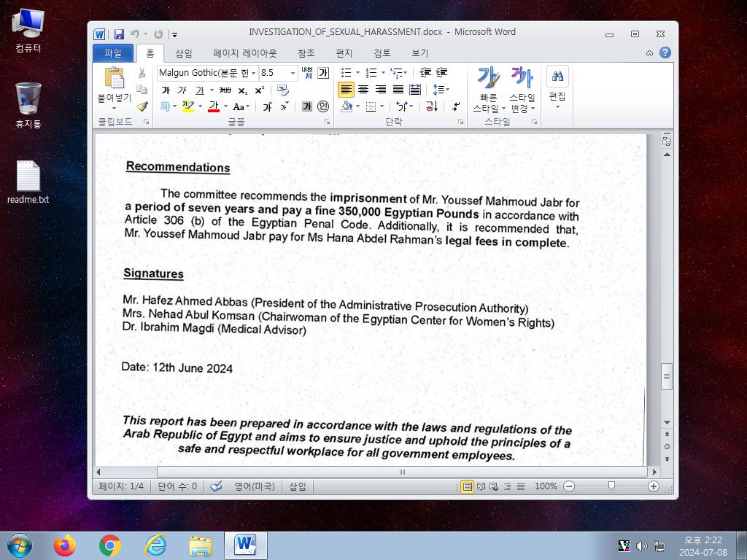Image resolution: width=747 pixels, height=560 pixels.
Task: Switch to the 페이지 레이아웃 tab
Action: point(245,53)
